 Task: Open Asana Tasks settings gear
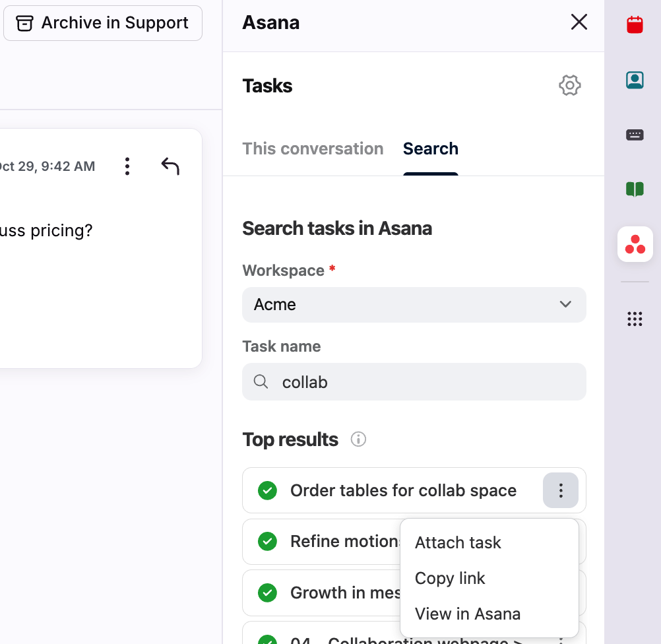(569, 86)
